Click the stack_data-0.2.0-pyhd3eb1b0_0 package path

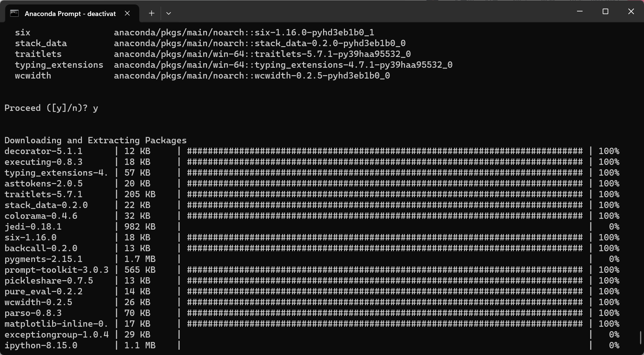click(x=260, y=44)
